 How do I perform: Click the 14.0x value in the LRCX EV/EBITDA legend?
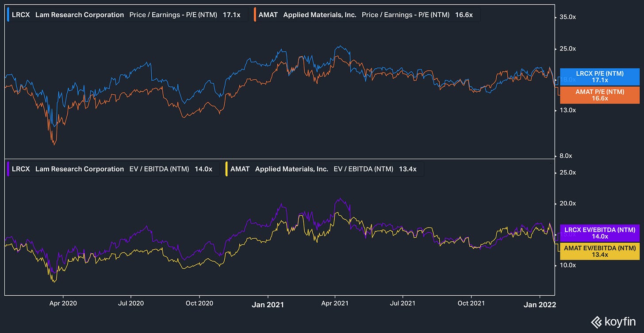click(203, 169)
